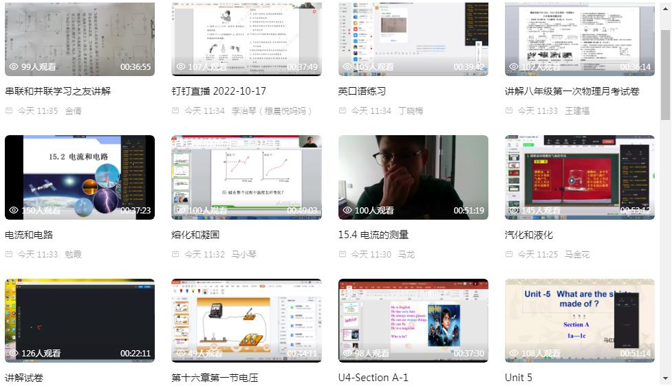Click calendar icon beside 今天 11:34 丁晓梅
This screenshot has height=387, width=672.
click(x=342, y=111)
